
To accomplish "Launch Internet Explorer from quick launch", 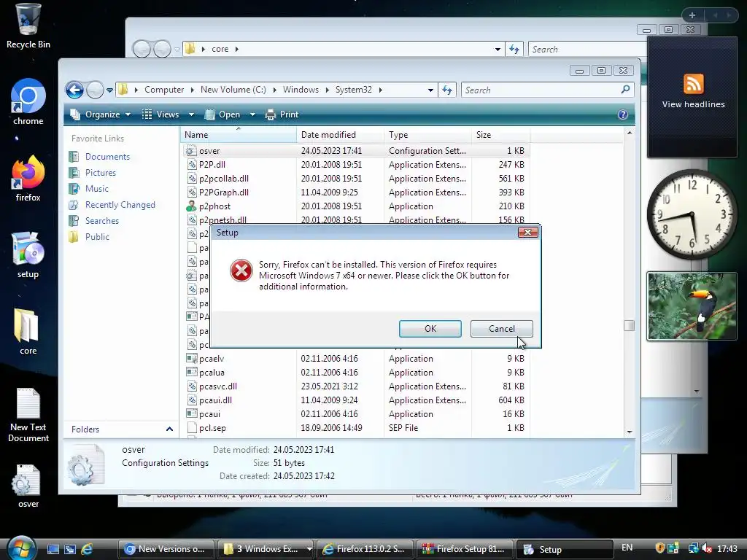I will [x=87, y=549].
